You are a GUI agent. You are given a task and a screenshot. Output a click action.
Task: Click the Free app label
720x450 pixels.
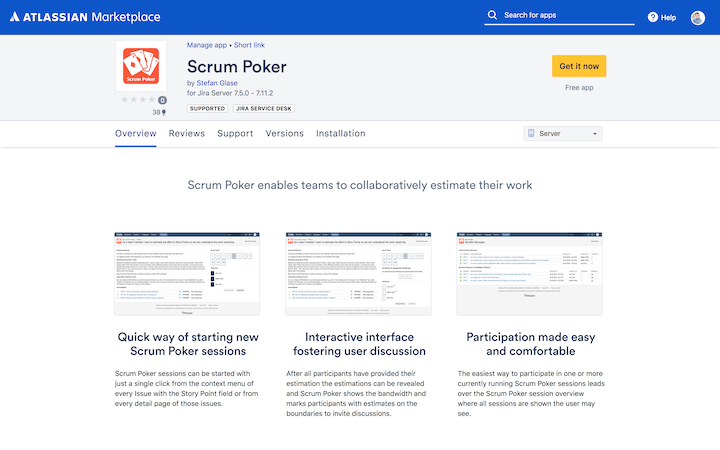(x=579, y=87)
